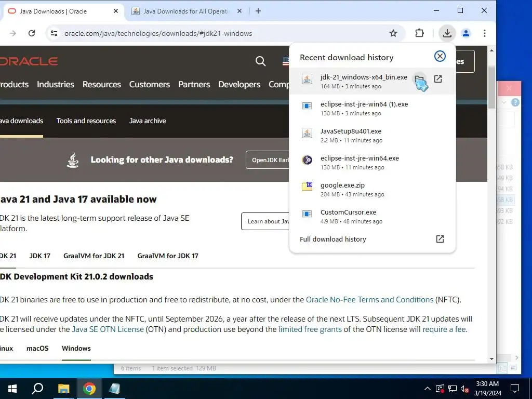The height and width of the screenshot is (399, 532).
Task: Open the Developers menu
Action: point(239,84)
